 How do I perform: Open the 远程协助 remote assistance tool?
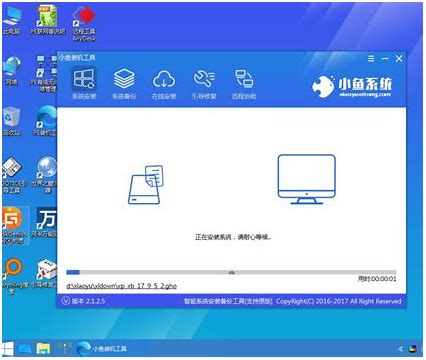(244, 83)
